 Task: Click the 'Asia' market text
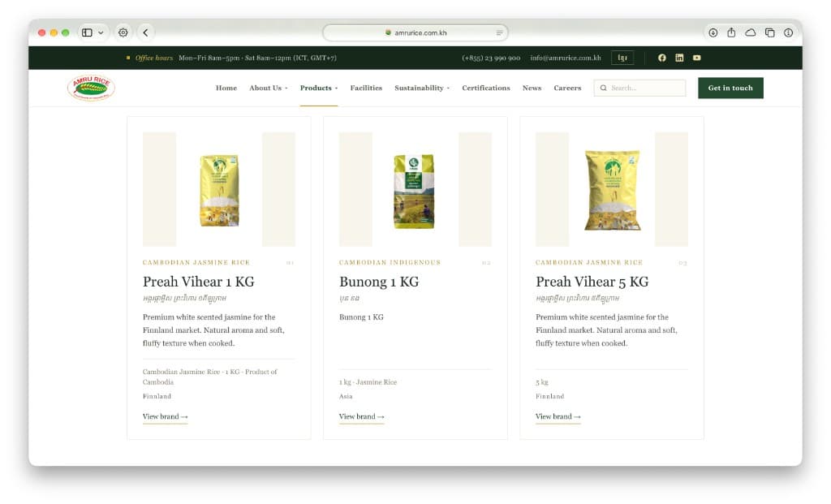coord(346,396)
